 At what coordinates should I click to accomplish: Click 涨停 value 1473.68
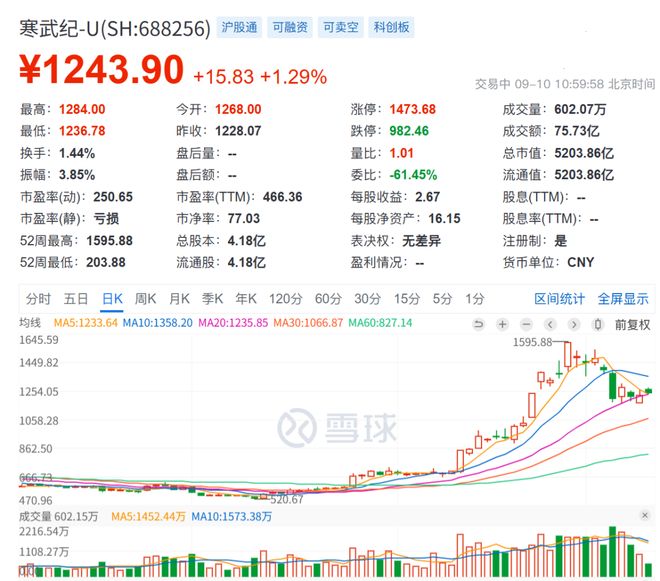click(412, 109)
